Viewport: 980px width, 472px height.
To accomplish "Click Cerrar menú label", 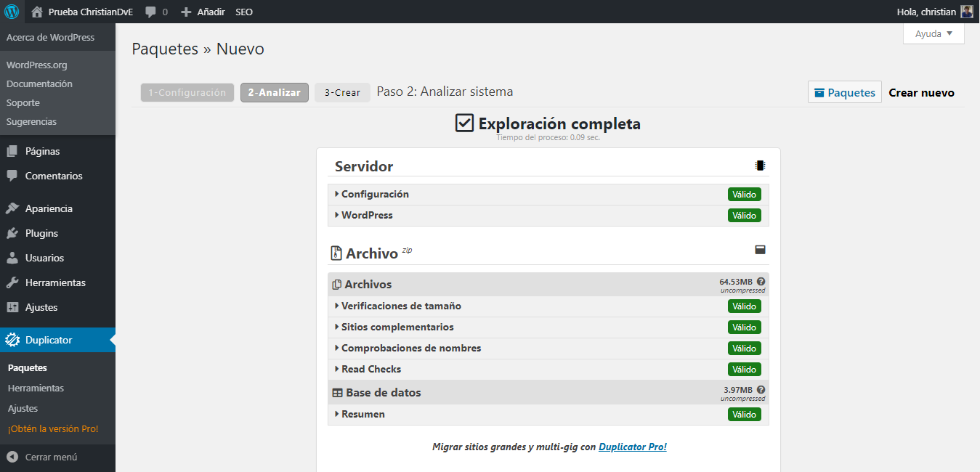I will (x=51, y=457).
